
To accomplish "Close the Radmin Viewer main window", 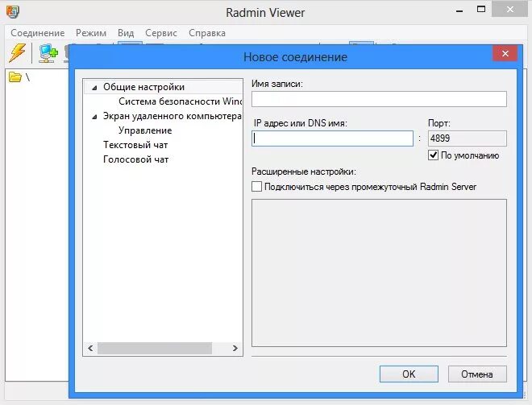I will coord(510,10).
